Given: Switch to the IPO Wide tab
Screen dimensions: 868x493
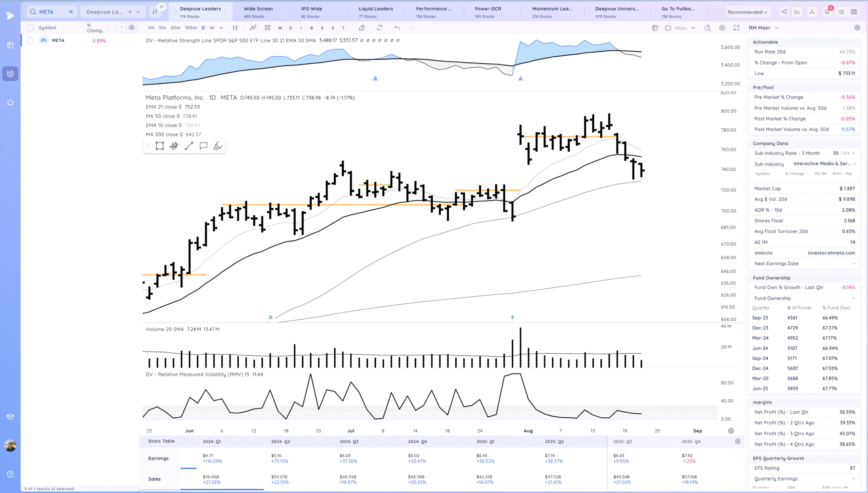Looking at the screenshot, I should [x=312, y=12].
